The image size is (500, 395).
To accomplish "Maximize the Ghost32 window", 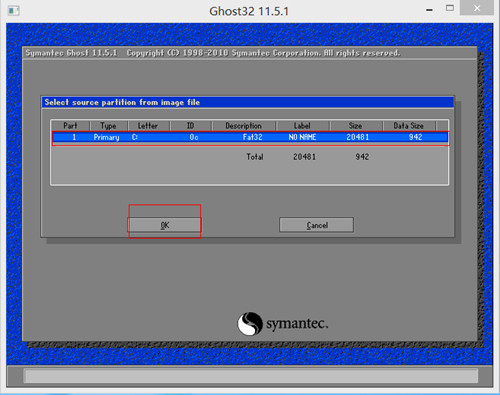I will 450,8.
